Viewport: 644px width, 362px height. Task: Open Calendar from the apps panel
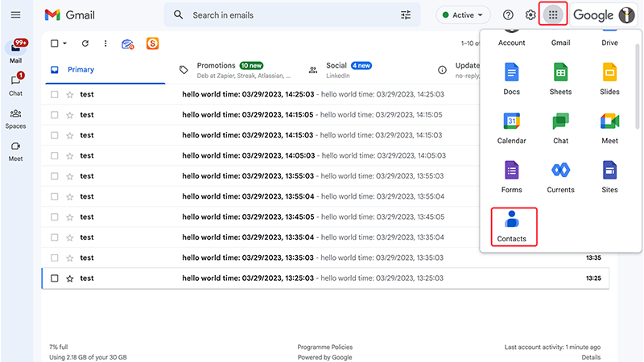click(511, 128)
